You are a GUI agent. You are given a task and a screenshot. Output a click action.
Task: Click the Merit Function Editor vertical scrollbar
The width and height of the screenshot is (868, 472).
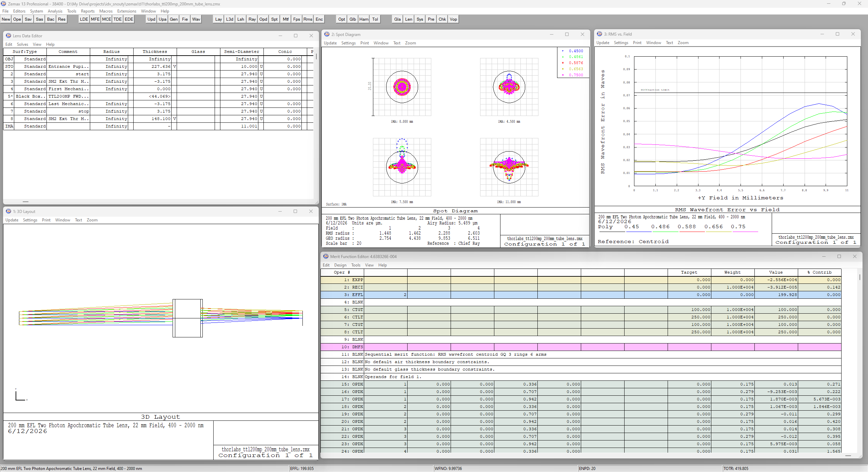tap(860, 359)
